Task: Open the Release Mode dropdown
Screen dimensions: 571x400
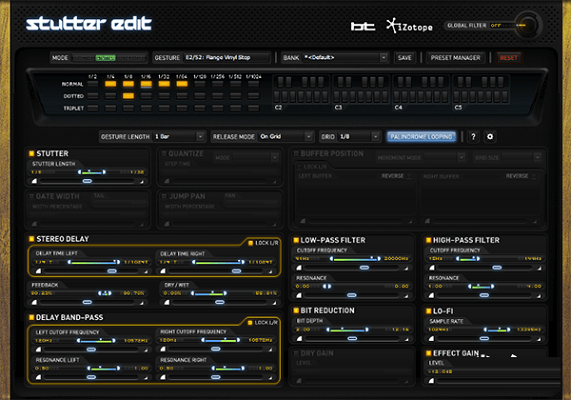Action: pos(286,137)
